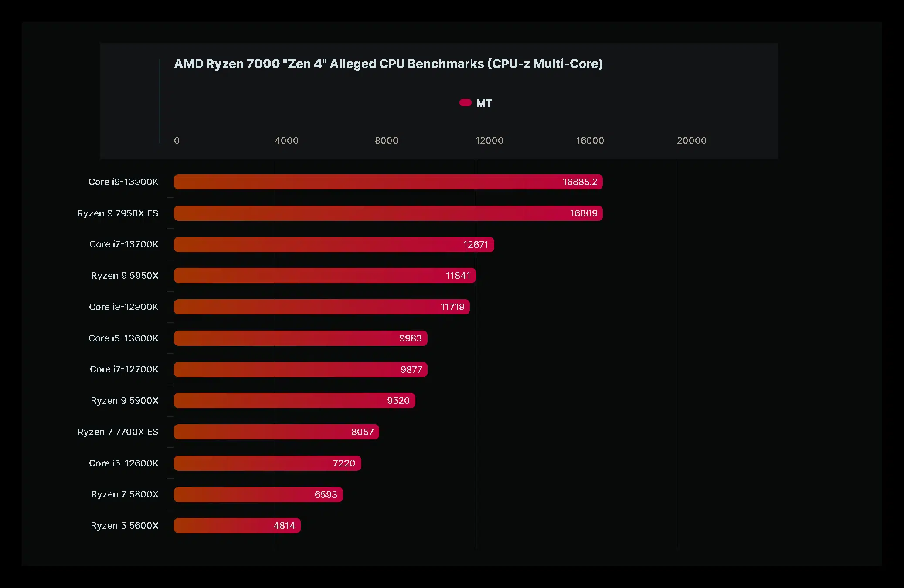Click the Core i7-13700K label
The image size is (904, 588).
pyautogui.click(x=124, y=244)
